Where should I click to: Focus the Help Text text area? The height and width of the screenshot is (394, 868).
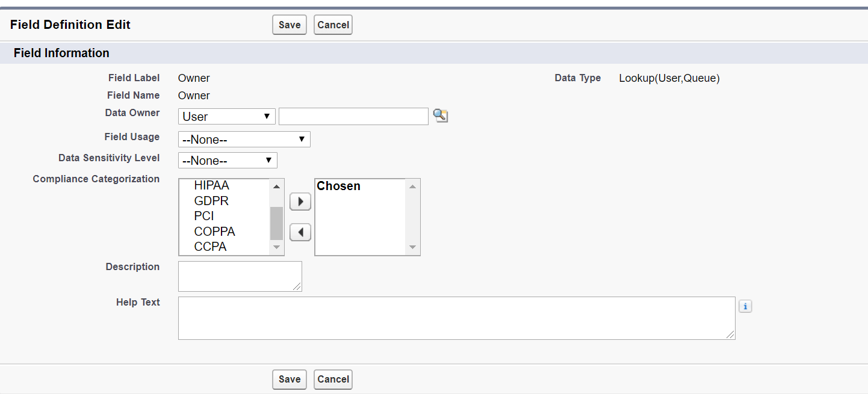[x=456, y=318]
